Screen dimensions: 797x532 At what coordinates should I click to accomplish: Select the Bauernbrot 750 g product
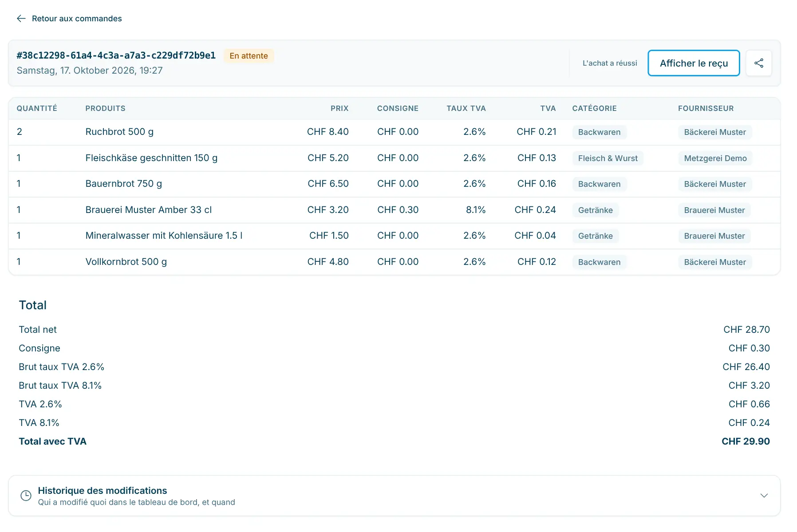click(x=124, y=184)
